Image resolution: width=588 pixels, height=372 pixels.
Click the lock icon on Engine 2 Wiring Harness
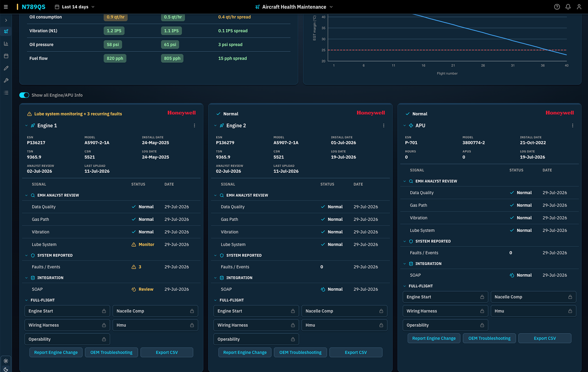pos(293,325)
